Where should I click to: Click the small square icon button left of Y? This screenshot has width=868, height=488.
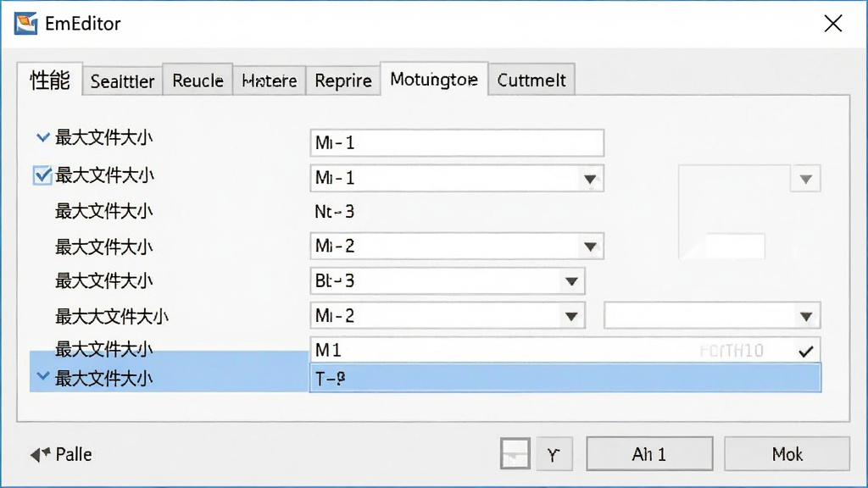515,454
